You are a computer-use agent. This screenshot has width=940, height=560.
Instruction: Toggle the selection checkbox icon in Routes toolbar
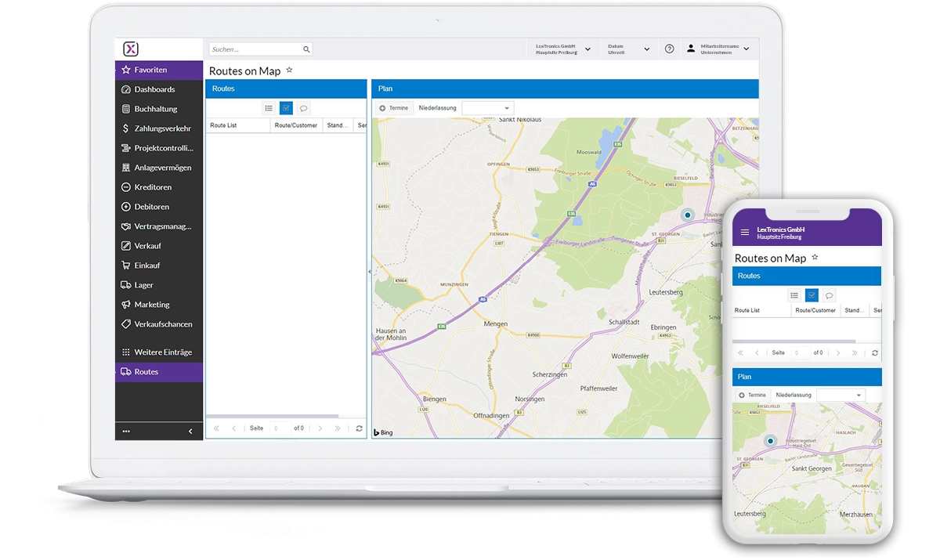tap(285, 107)
